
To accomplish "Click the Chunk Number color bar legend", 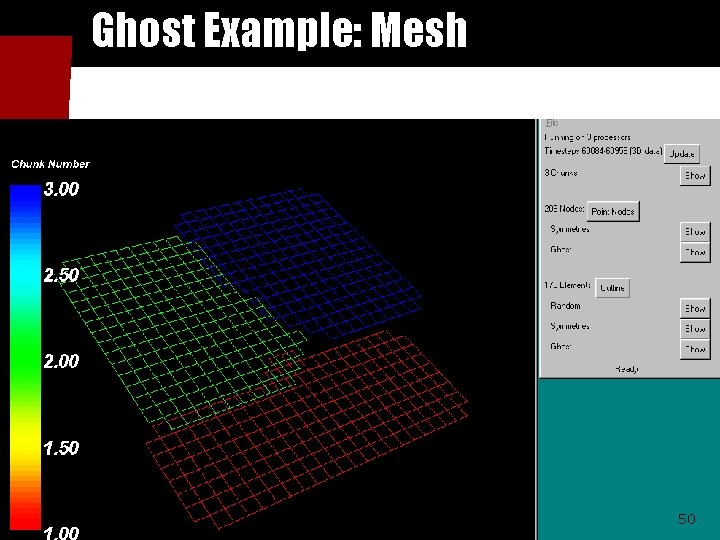I will point(25,357).
